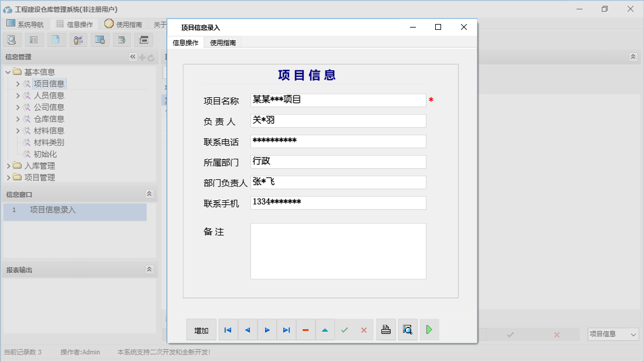Collapse the 信息管理 panel with double-arrow
This screenshot has width=644, height=362.
click(x=132, y=57)
